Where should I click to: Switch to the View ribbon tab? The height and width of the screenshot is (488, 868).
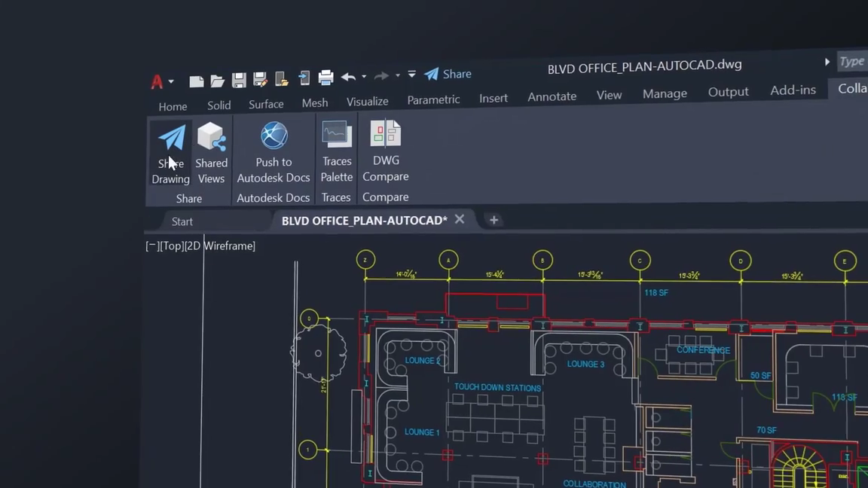[x=609, y=95]
